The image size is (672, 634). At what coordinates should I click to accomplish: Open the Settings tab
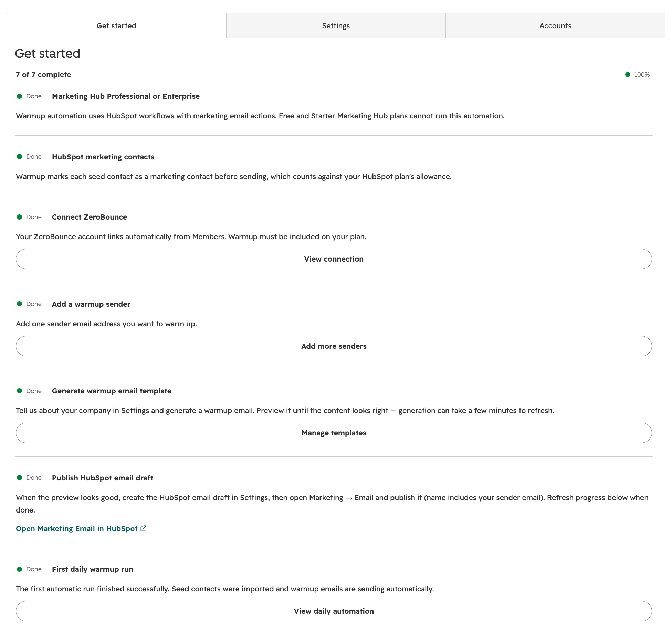(336, 26)
